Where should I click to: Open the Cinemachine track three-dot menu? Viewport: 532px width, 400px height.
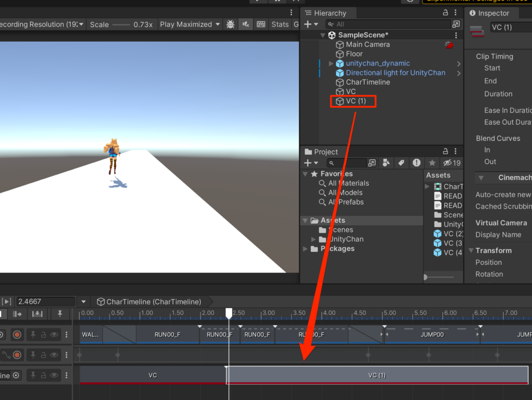pyautogui.click(x=66, y=376)
